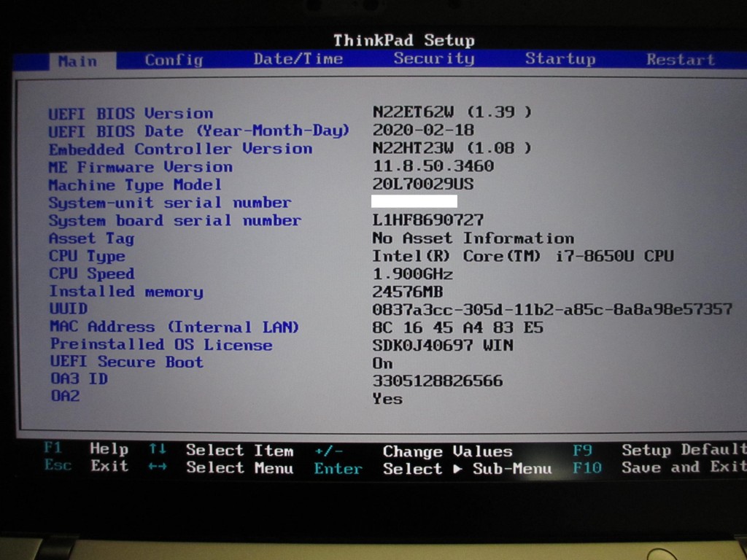The image size is (747, 560).
Task: Select UEFI Secure Boot label
Action: click(127, 362)
